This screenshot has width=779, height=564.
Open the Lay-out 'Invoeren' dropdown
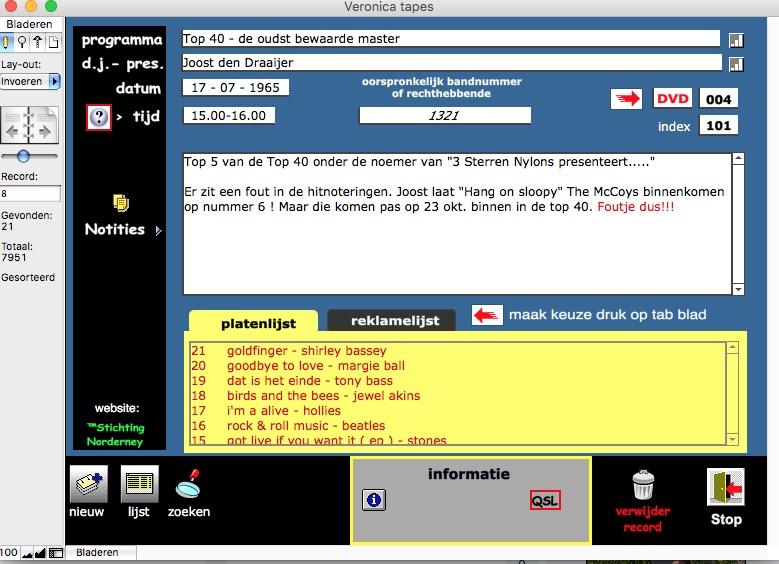pos(30,81)
